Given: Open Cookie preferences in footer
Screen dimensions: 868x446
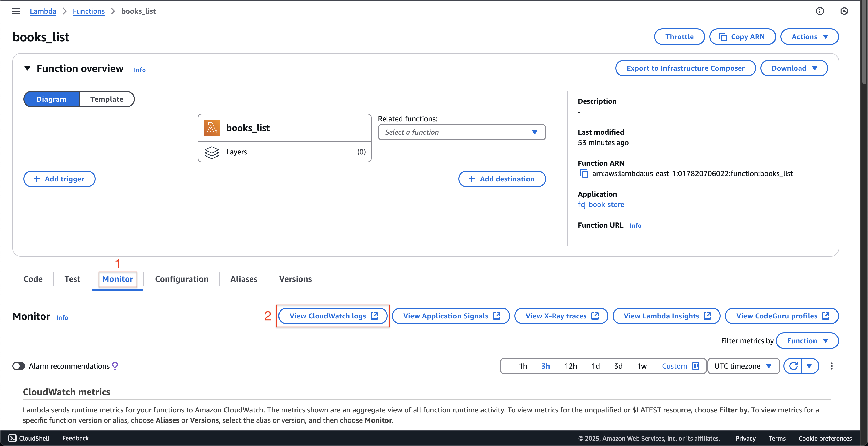Looking at the screenshot, I should tap(825, 438).
